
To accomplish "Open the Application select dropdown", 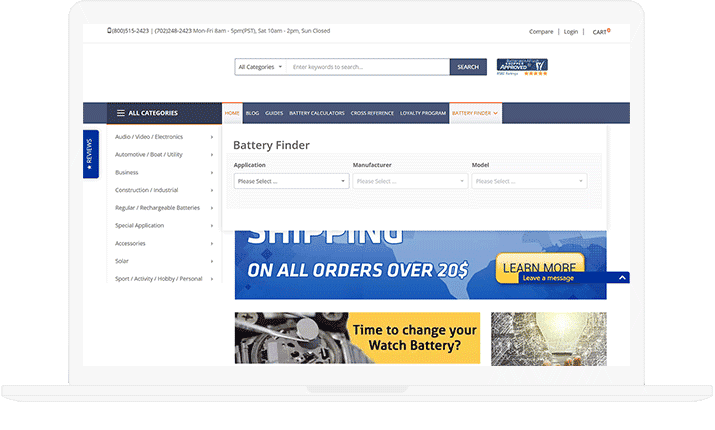I will click(x=291, y=181).
